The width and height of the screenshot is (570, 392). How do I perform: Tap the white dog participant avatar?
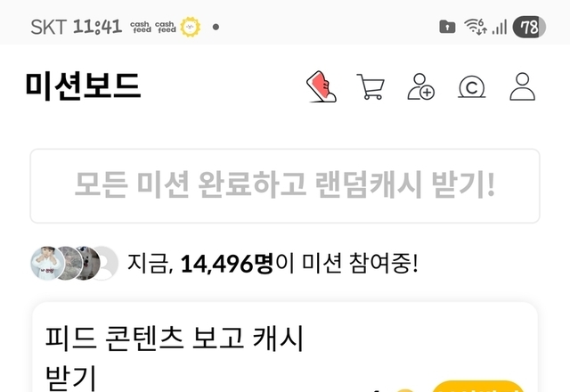click(x=88, y=264)
